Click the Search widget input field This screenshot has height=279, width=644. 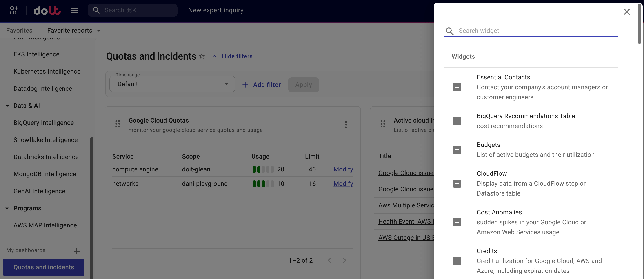525,31
